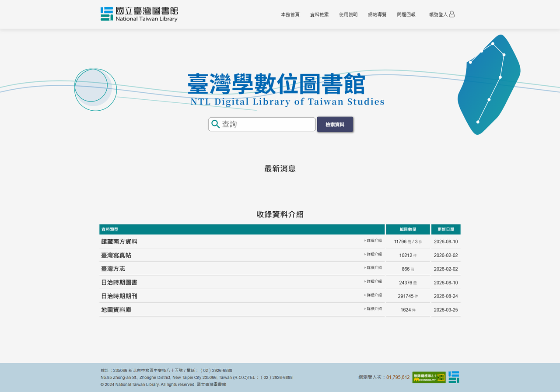Click the 收錄資料介紹 heading
This screenshot has height=392, width=560.
point(280,214)
